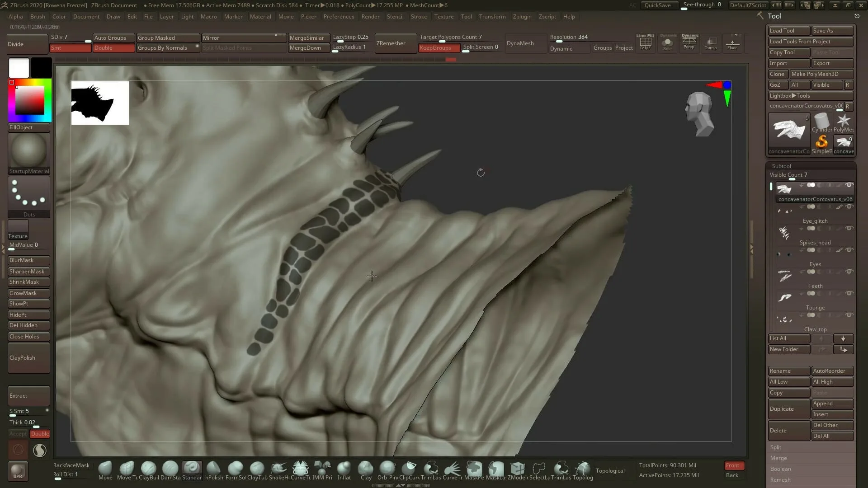Open the Zplugin menu

[522, 16]
